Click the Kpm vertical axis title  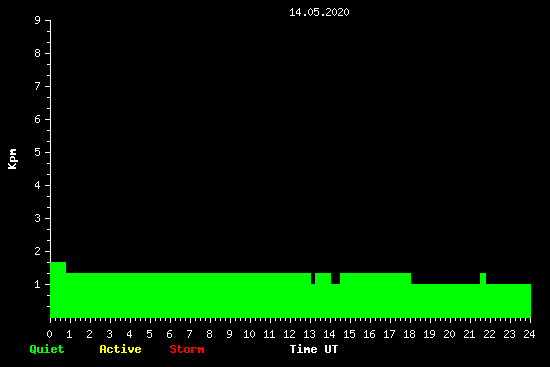click(12, 159)
